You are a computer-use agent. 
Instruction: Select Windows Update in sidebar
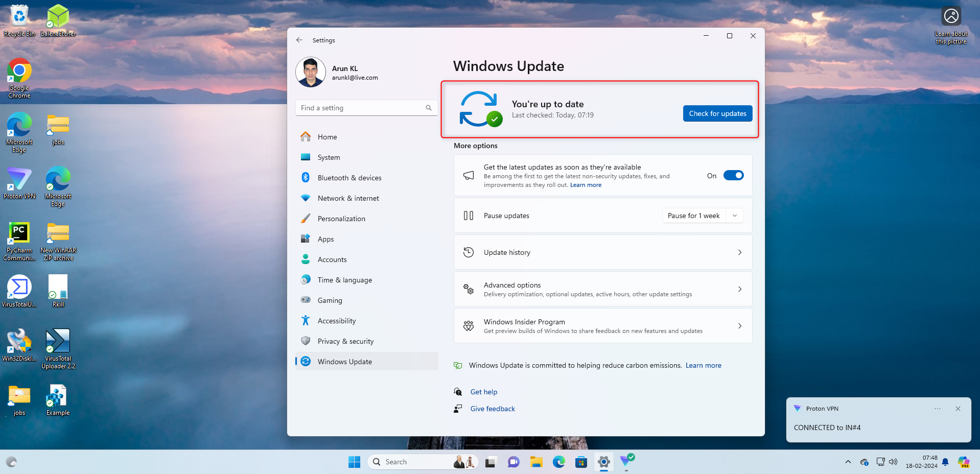(366, 362)
